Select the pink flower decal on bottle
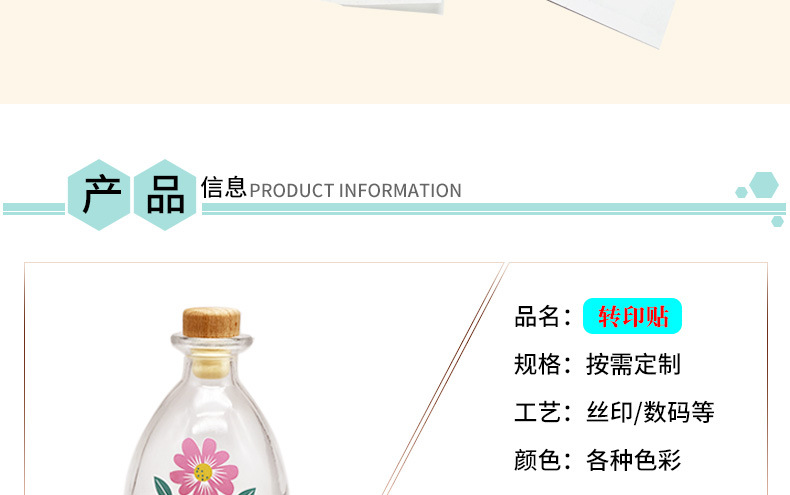 pyautogui.click(x=204, y=467)
